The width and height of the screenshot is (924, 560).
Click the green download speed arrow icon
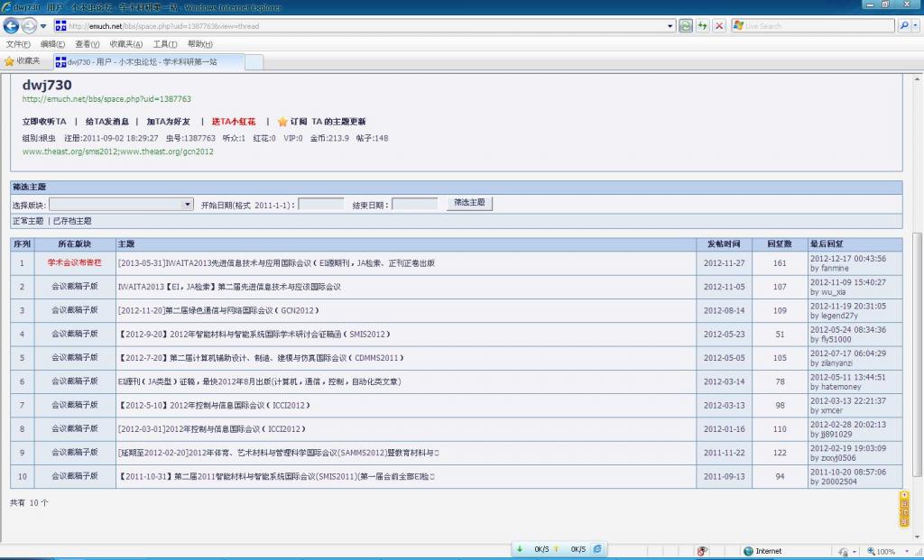[520, 549]
